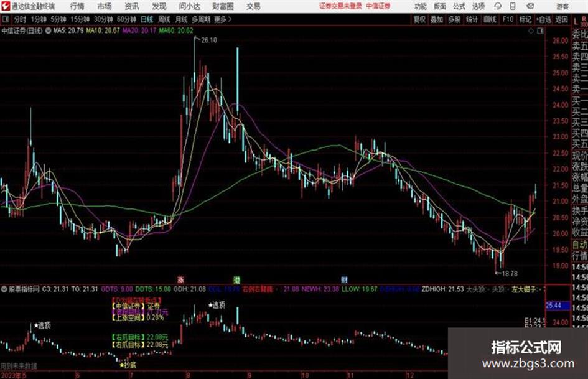Click the 25.44 highlighted axis value
Image resolution: width=588 pixels, height=379 pixels.
pos(553,306)
